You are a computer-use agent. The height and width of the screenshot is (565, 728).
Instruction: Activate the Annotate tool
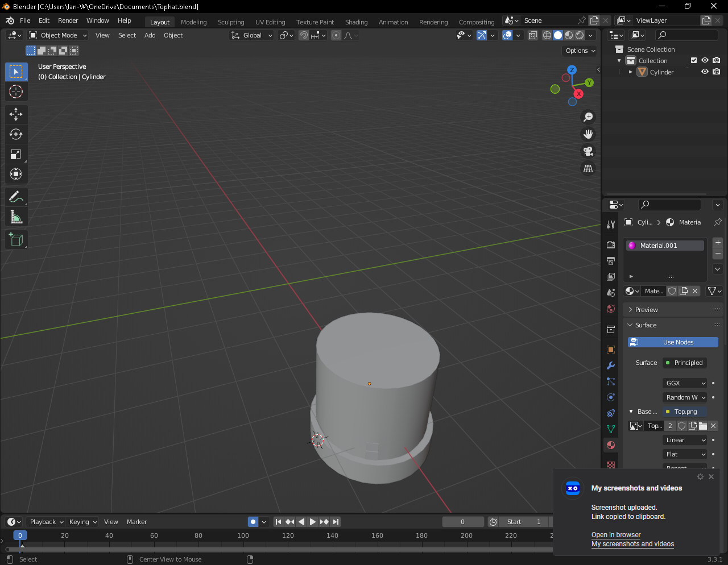(16, 197)
